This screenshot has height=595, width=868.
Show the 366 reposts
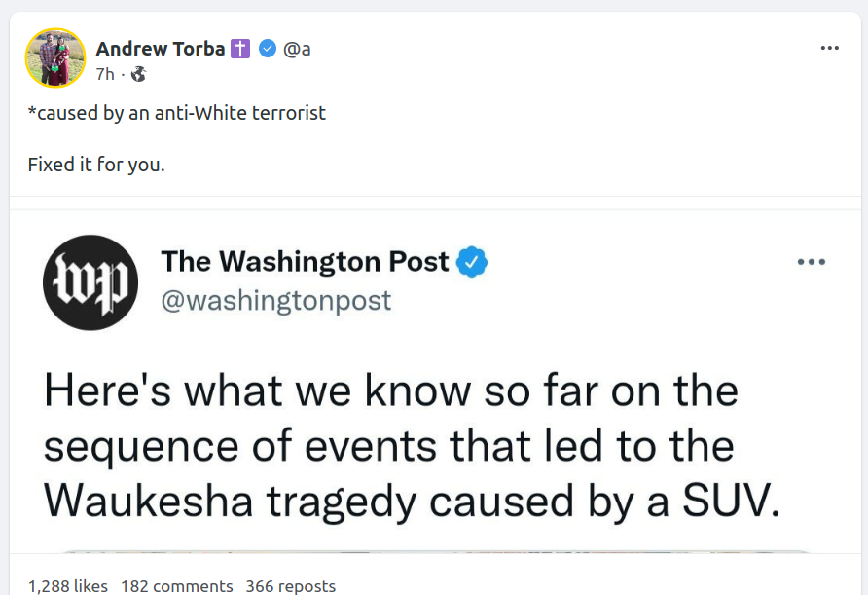click(291, 585)
